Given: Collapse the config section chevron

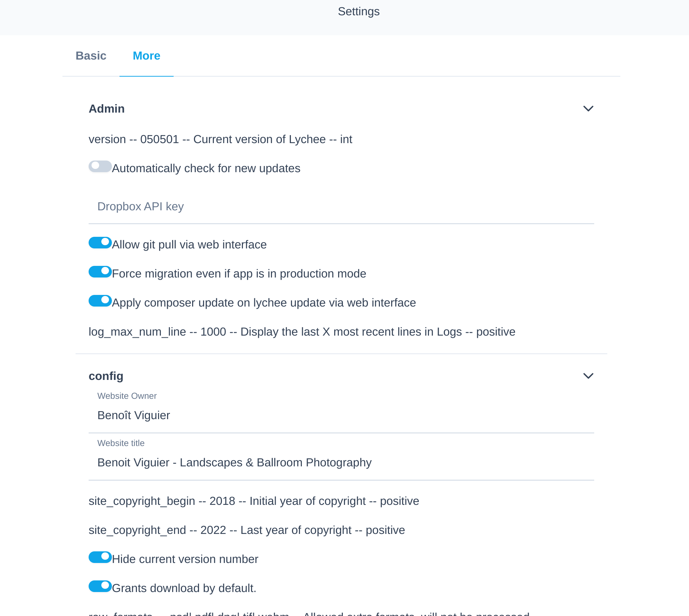Looking at the screenshot, I should [x=588, y=376].
